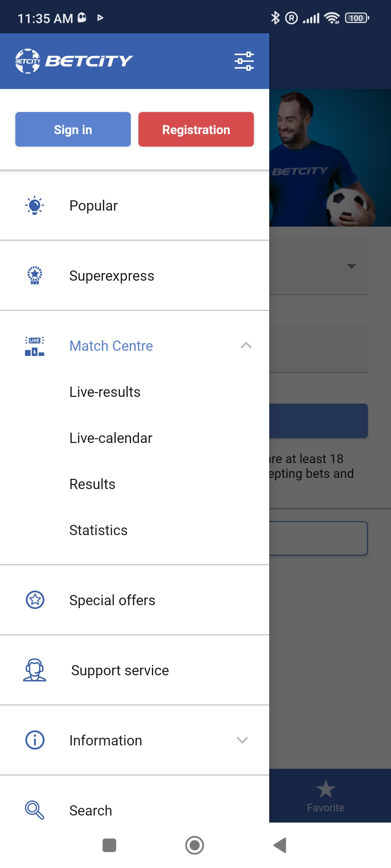Open the dimmed dropdown arrow behind the menu
The height and width of the screenshot is (868, 391).
pos(351,266)
